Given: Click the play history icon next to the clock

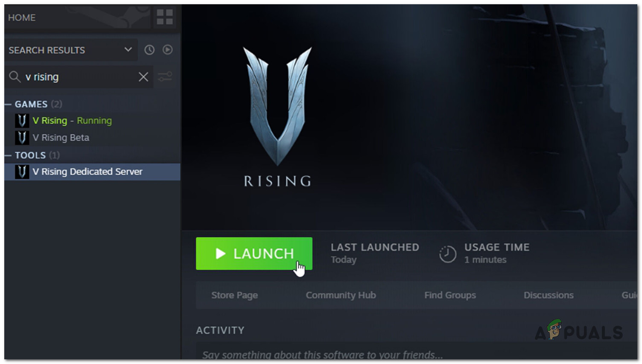Looking at the screenshot, I should (167, 50).
